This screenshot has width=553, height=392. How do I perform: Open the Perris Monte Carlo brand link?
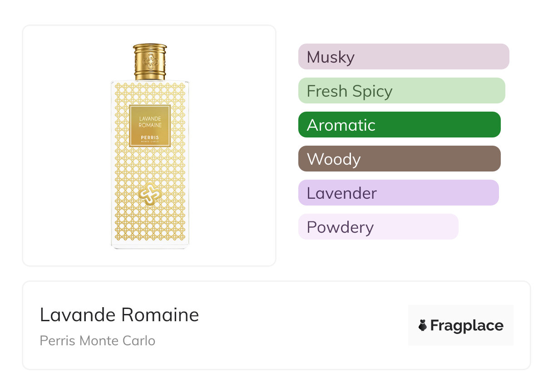tap(98, 341)
